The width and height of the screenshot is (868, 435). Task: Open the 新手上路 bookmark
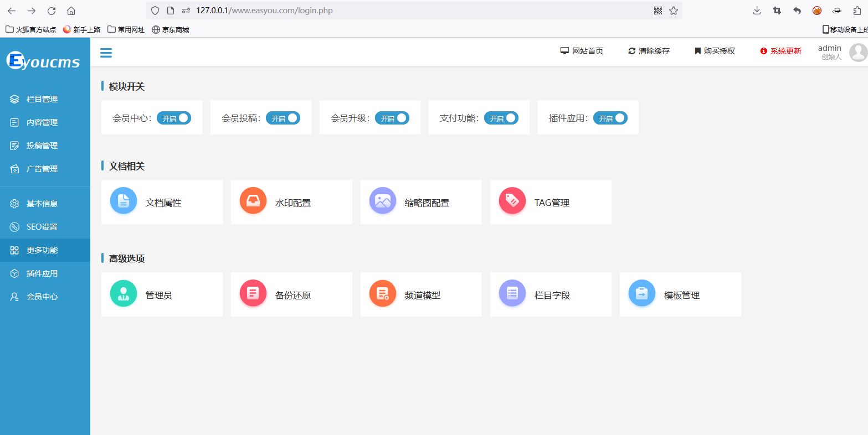[82, 29]
